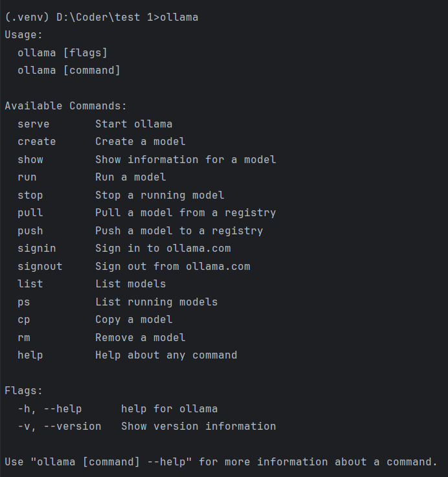Click the '-h, --help' flag text
The image size is (448, 477).
49,408
